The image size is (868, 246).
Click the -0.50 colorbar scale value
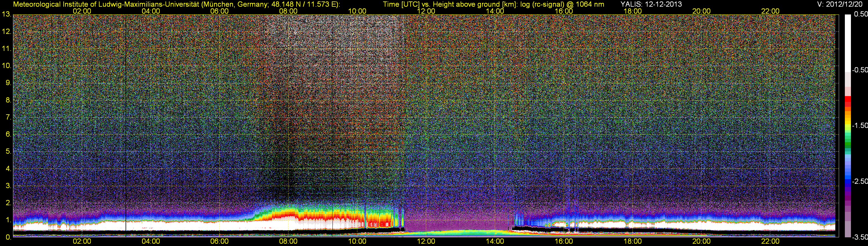pos(860,70)
